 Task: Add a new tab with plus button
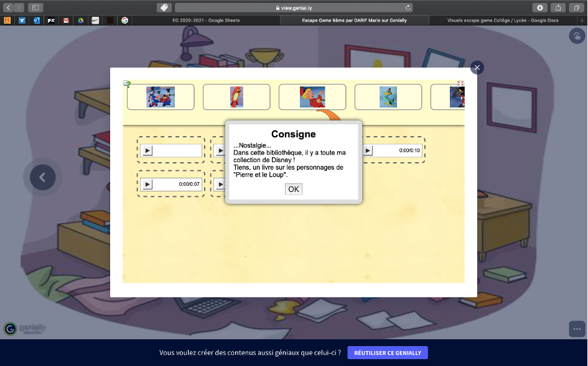[582, 21]
